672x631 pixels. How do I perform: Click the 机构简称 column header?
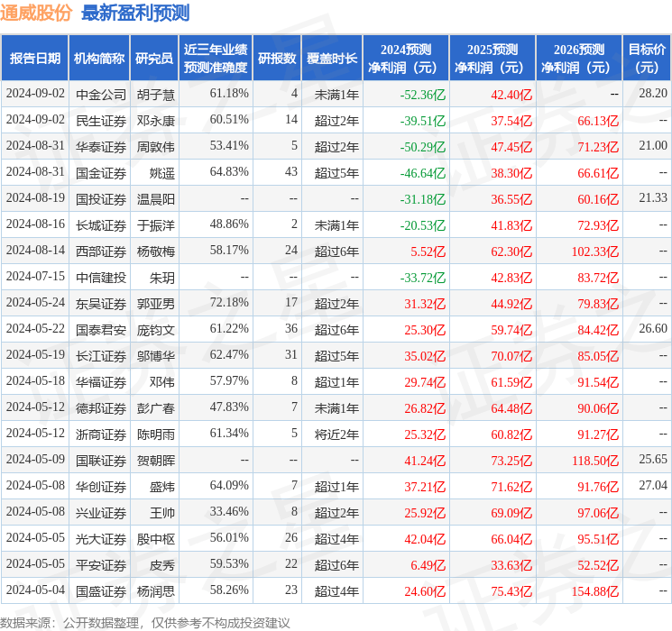[99, 59]
